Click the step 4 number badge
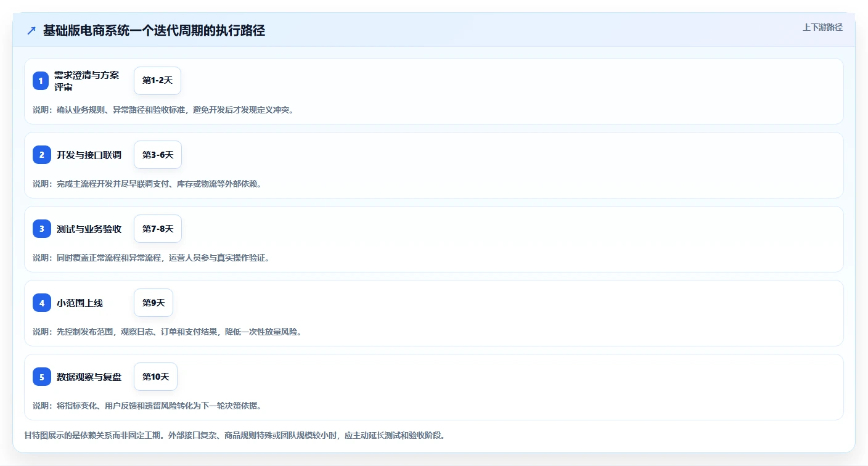The height and width of the screenshot is (466, 868). click(x=42, y=303)
